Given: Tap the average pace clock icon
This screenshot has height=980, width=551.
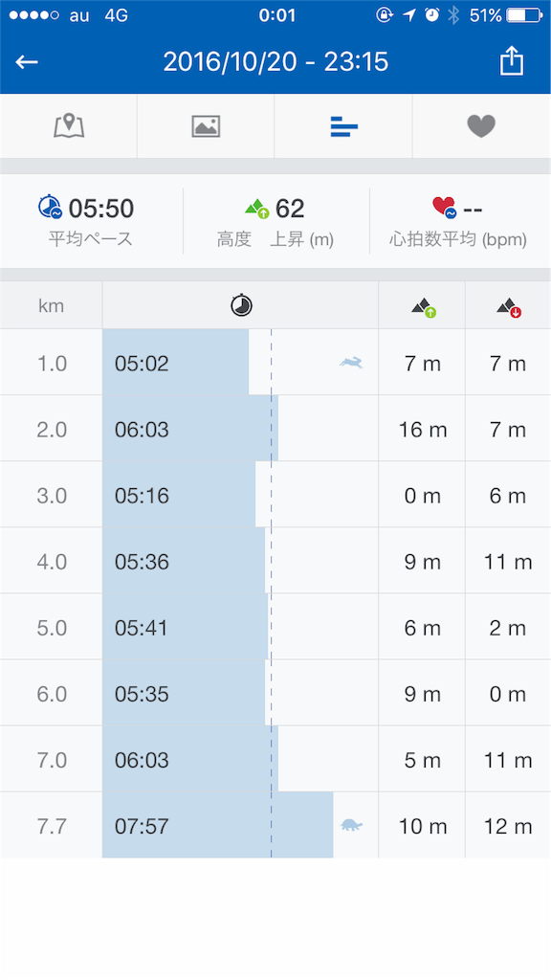Looking at the screenshot, I should click(50, 207).
